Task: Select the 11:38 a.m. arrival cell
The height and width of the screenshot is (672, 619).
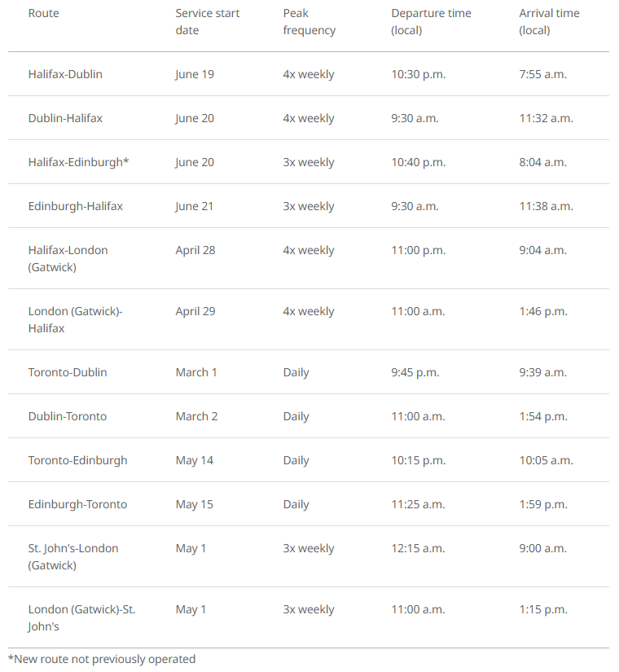Action: 547,206
